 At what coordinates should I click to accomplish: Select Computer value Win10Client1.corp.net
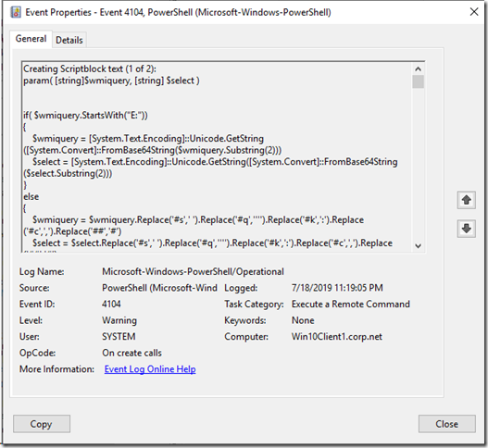337,337
